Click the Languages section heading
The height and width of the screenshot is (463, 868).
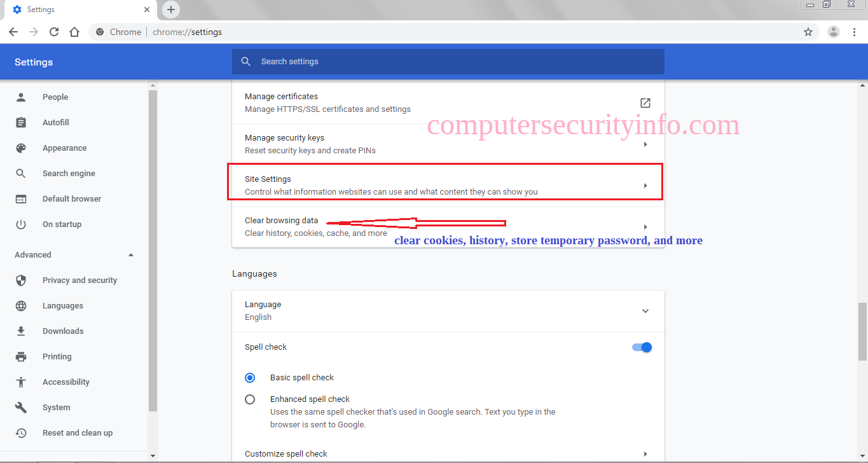254,274
